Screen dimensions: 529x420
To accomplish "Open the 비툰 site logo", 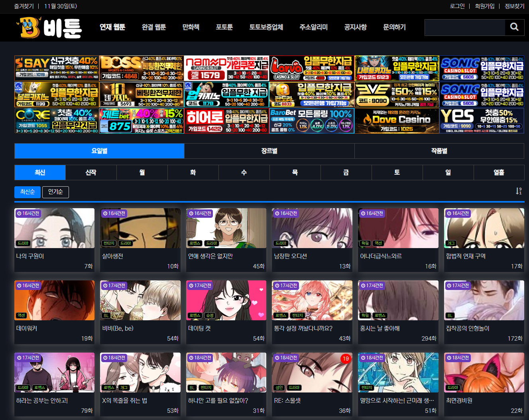I will click(x=49, y=28).
